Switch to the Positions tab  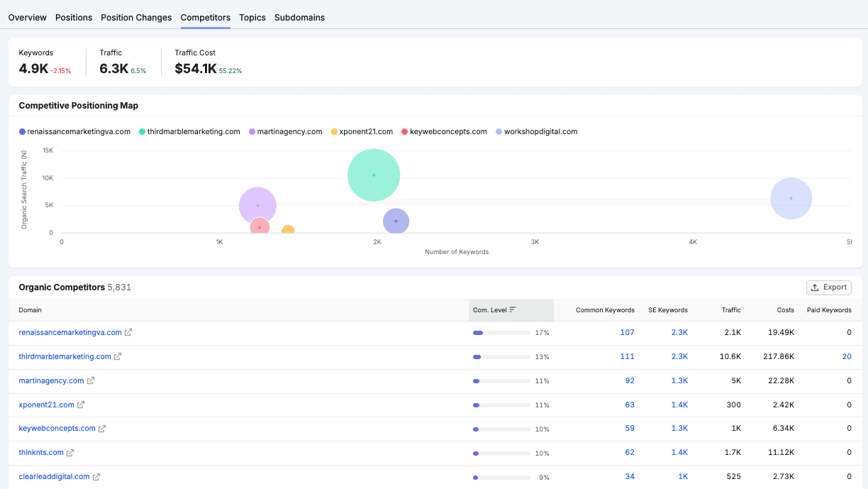click(74, 17)
